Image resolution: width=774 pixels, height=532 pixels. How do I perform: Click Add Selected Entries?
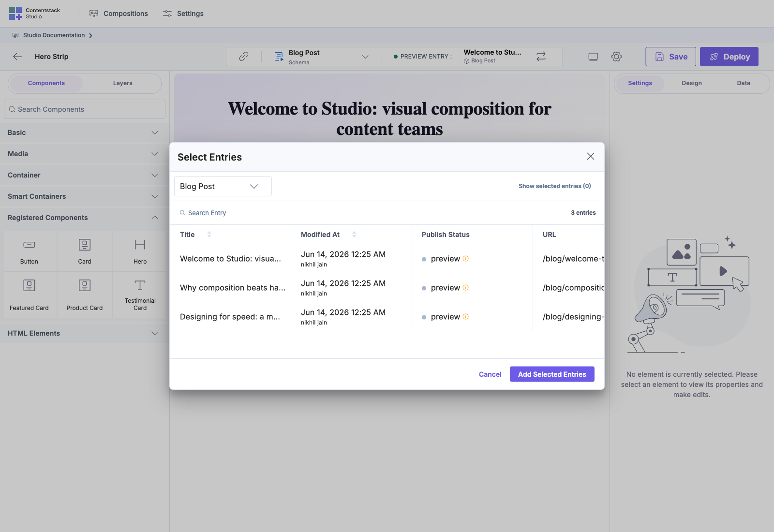(x=552, y=374)
